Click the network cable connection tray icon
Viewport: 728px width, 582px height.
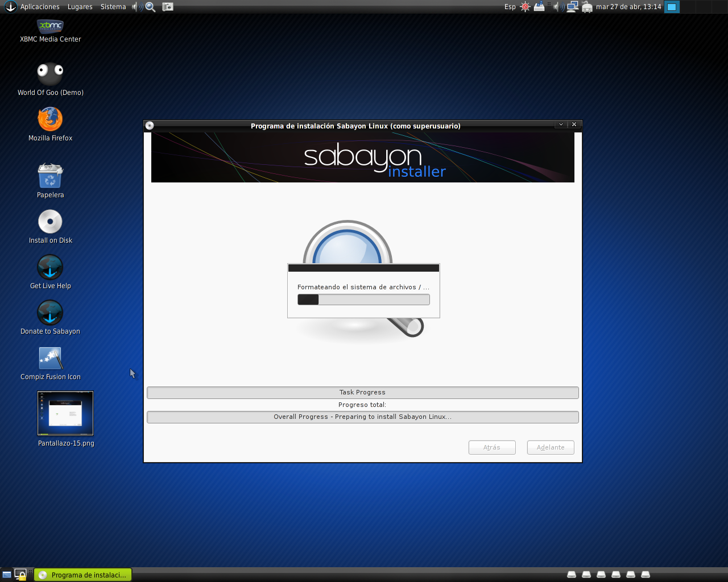587,7
